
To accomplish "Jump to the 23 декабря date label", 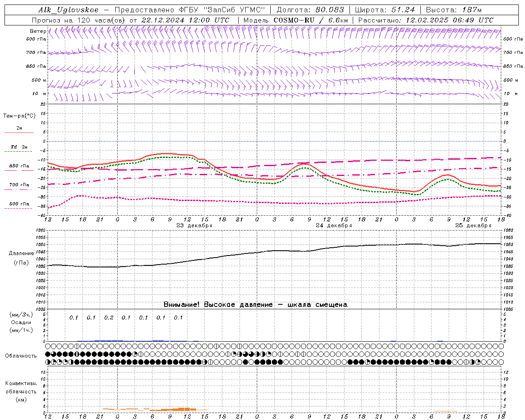I will pyautogui.click(x=194, y=226).
